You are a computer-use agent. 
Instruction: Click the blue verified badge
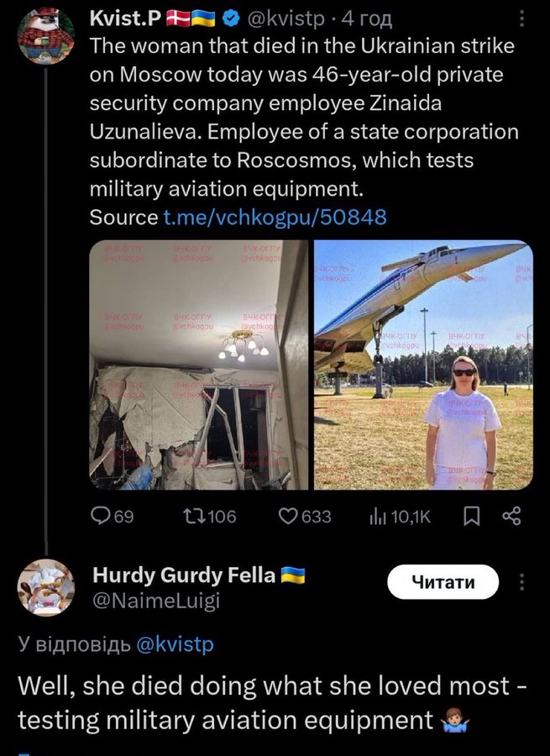233,18
